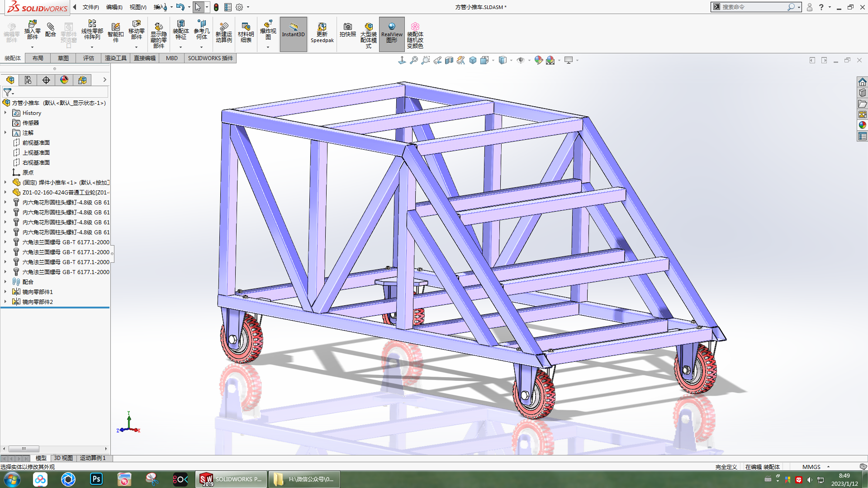The image size is (868, 488).
Task: Switch to SOLIDWORKS 插件 tab
Action: coord(210,58)
